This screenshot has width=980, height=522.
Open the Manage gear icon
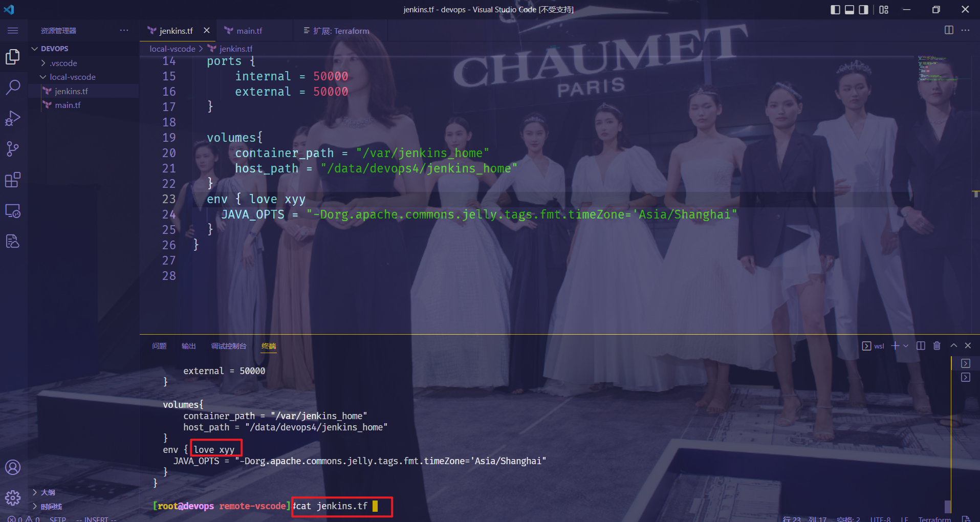pyautogui.click(x=13, y=497)
